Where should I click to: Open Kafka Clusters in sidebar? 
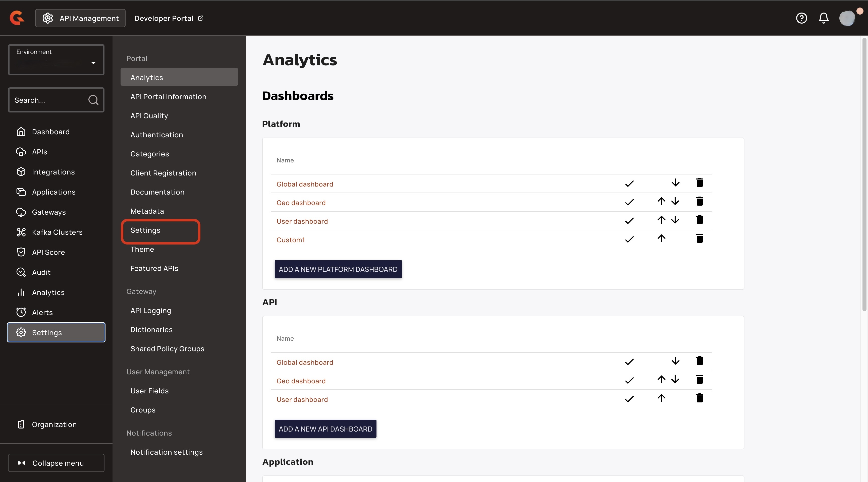pyautogui.click(x=57, y=232)
